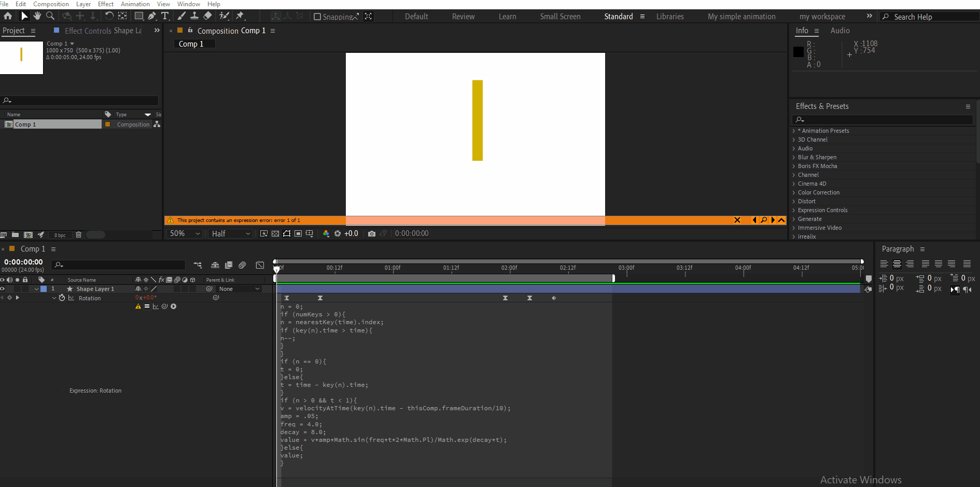Click the expression language menu arrow icon

pos(174,307)
